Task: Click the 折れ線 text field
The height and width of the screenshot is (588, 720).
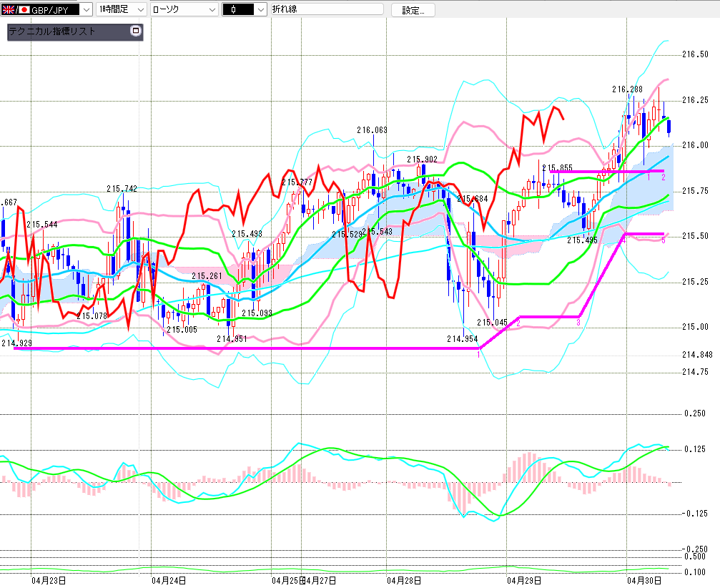Action: (x=326, y=10)
